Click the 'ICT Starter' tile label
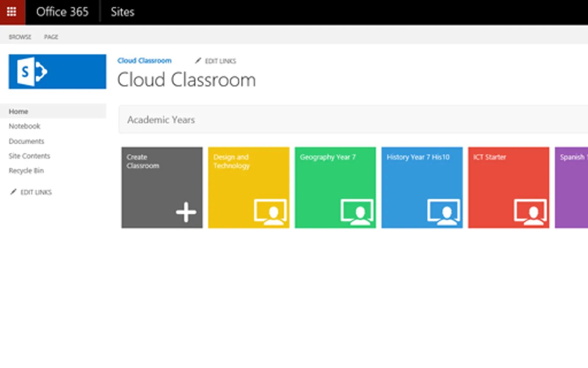This screenshot has height=368, width=588. coord(490,157)
